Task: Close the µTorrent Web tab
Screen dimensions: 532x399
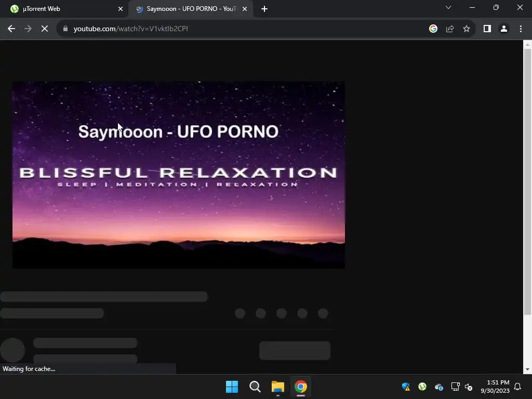Action: click(120, 9)
